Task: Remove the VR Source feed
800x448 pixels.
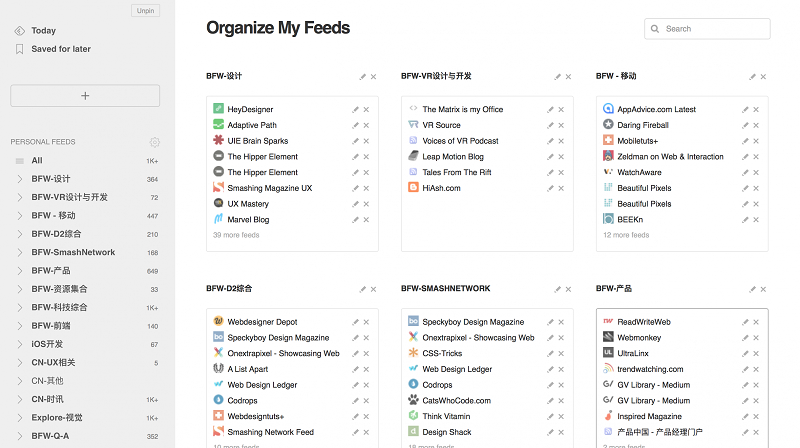Action: (562, 126)
